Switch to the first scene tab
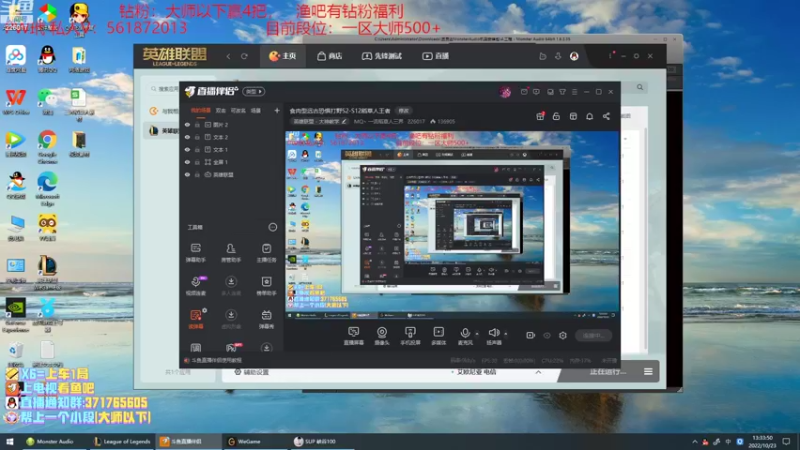 click(201, 110)
